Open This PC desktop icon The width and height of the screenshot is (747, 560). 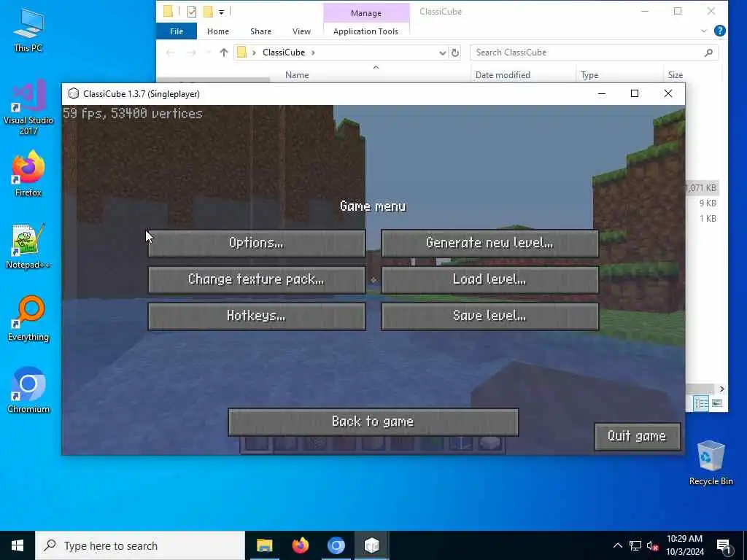pyautogui.click(x=28, y=31)
